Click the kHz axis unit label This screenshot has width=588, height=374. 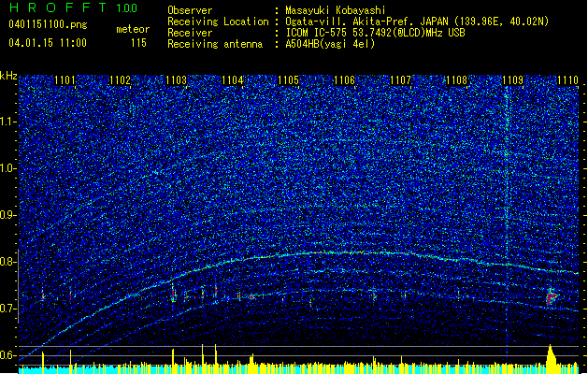(x=8, y=76)
